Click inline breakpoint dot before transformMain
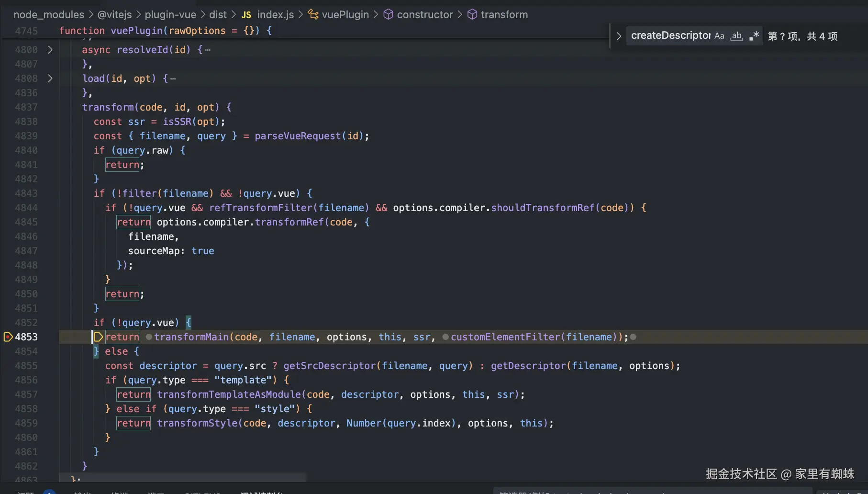 149,337
